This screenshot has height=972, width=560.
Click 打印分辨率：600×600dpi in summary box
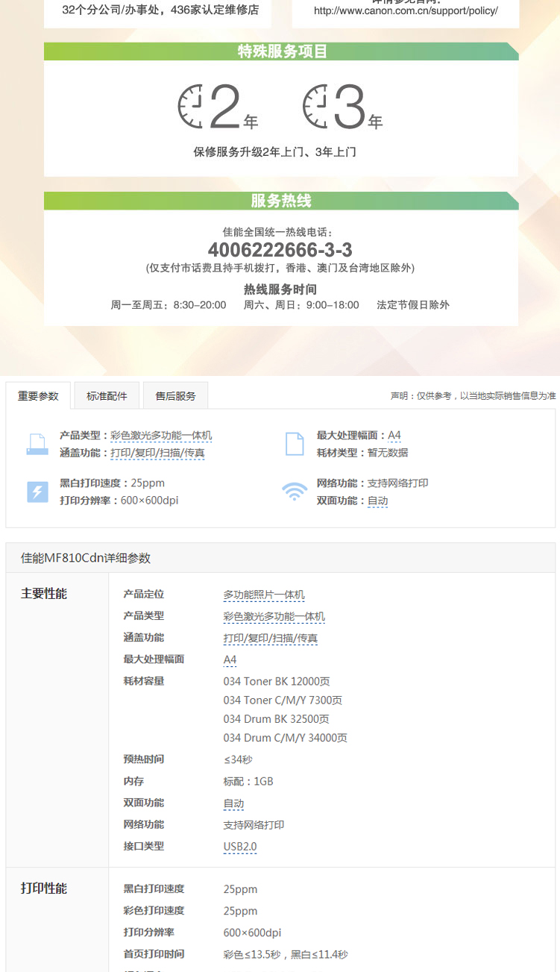point(119,501)
